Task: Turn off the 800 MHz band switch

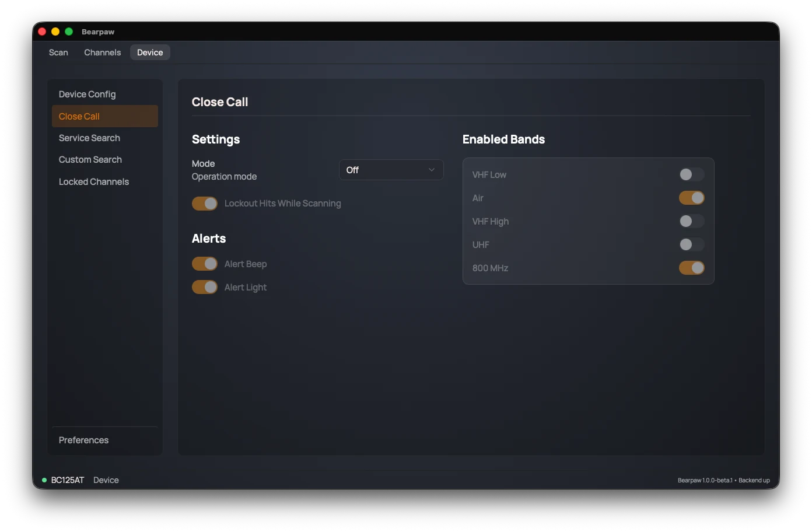Action: pyautogui.click(x=692, y=268)
